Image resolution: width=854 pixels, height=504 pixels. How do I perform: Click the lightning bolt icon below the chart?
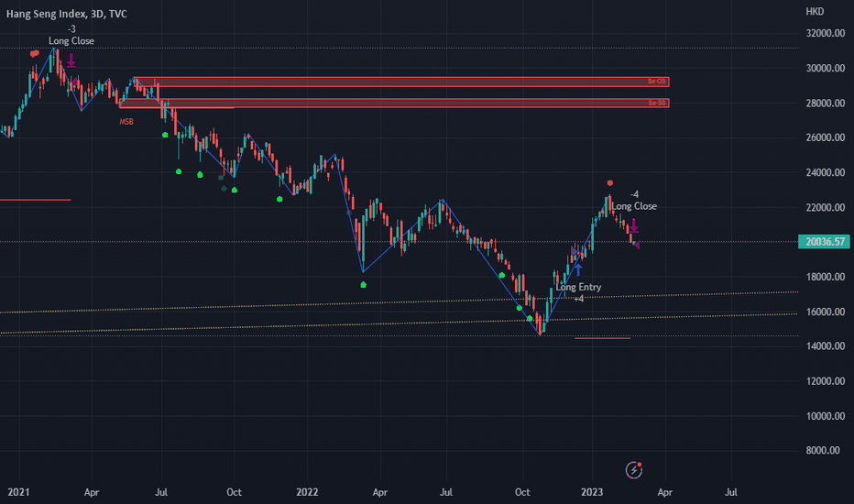[633, 470]
